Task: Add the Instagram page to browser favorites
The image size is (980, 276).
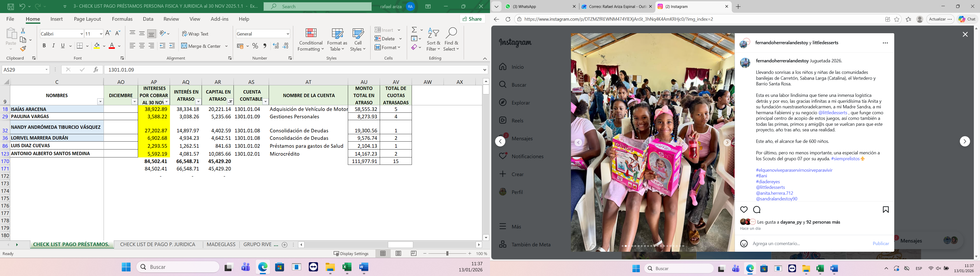Action: point(897,19)
